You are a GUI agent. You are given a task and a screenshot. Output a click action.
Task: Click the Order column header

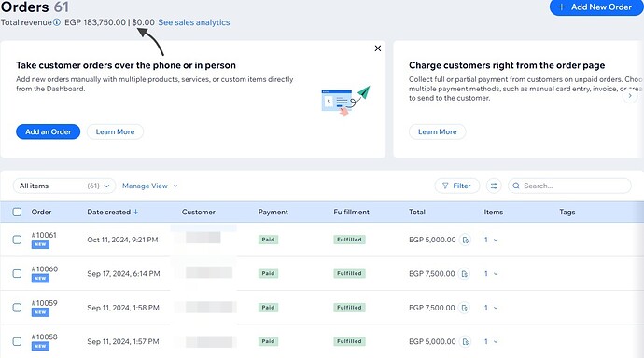41,212
